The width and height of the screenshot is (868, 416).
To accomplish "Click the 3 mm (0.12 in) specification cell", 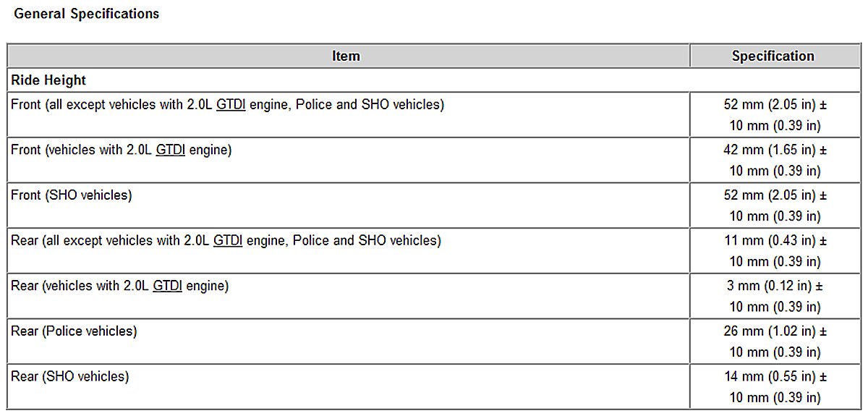I will click(775, 296).
